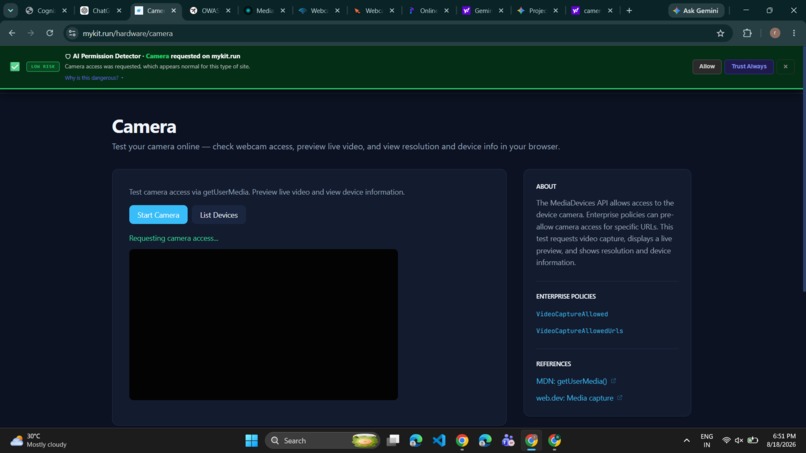Open the Windows Start menu
Screen dimensions: 806x453
[251, 440]
